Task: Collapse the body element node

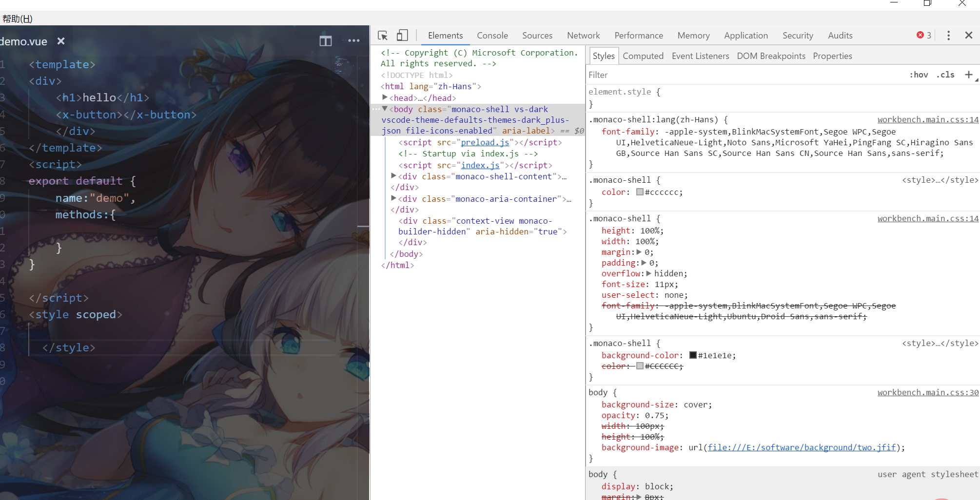Action: point(385,109)
